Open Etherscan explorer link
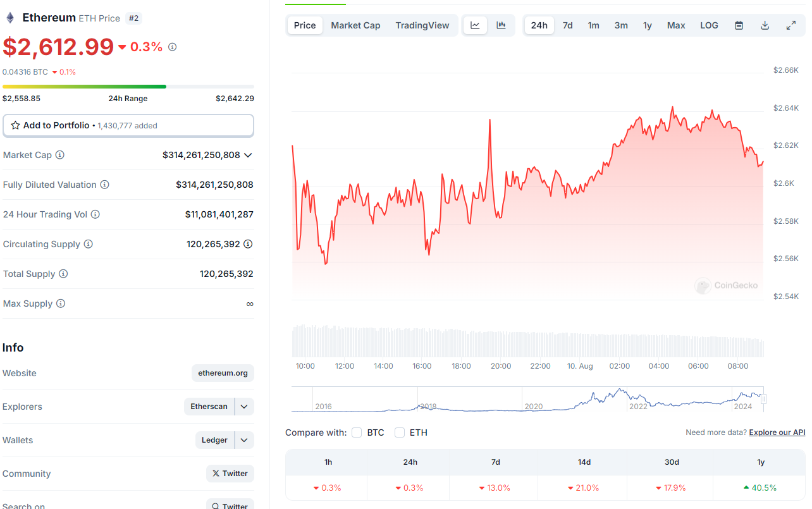Screen dimensions: 812x509 click(x=209, y=407)
